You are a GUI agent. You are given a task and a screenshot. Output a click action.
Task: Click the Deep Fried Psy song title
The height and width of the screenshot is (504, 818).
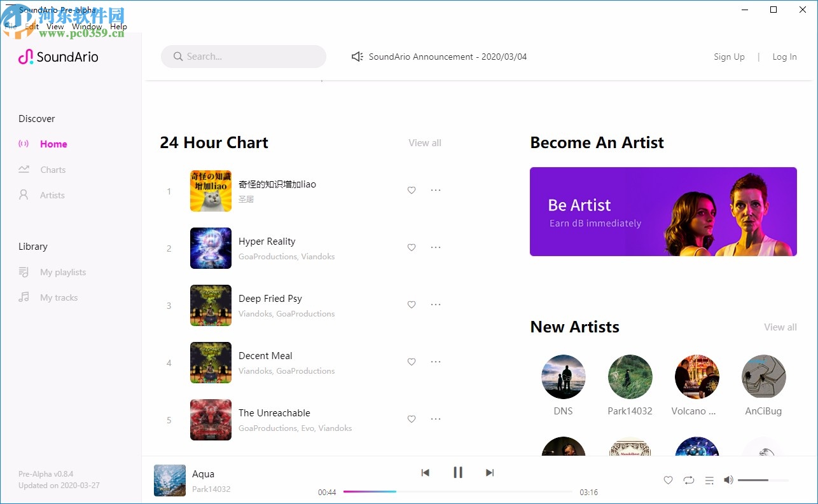coord(270,299)
